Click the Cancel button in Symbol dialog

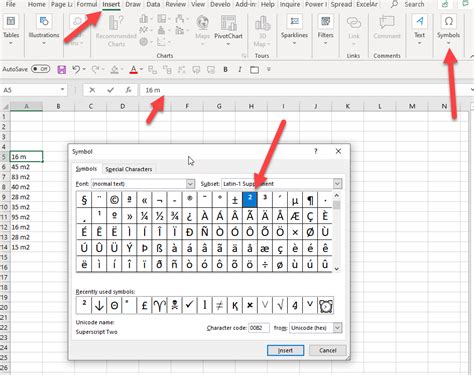pyautogui.click(x=328, y=350)
